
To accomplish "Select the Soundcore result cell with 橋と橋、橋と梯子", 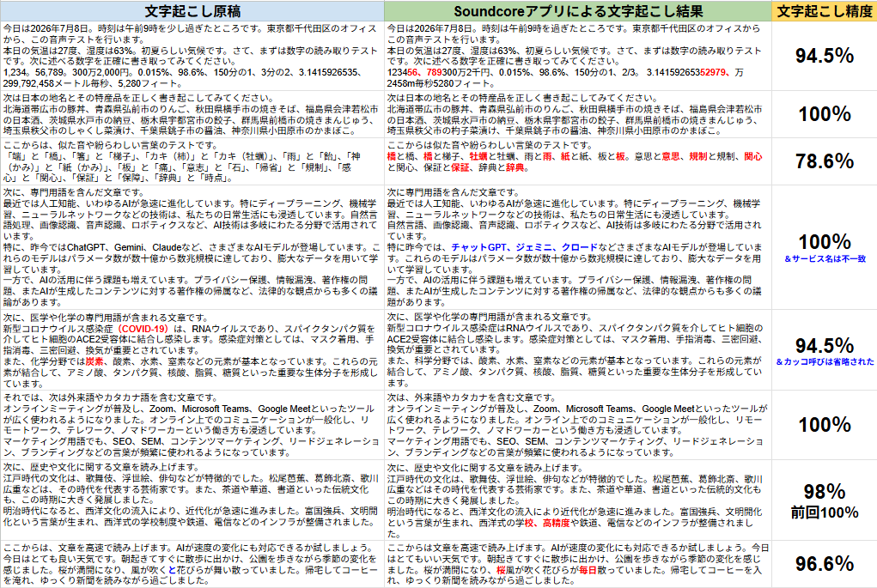I will [x=578, y=161].
